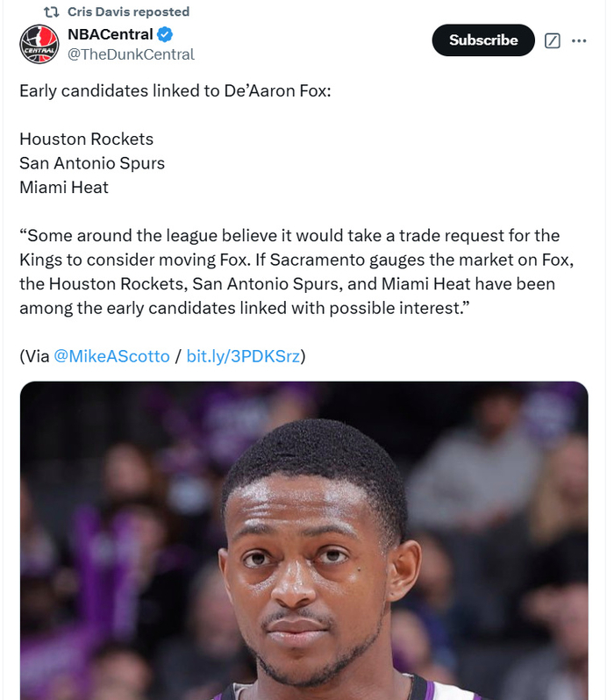The width and height of the screenshot is (614, 700).
Task: Click the 'Early candidates linked to De'Aaron Fox' line
Action: 175,90
